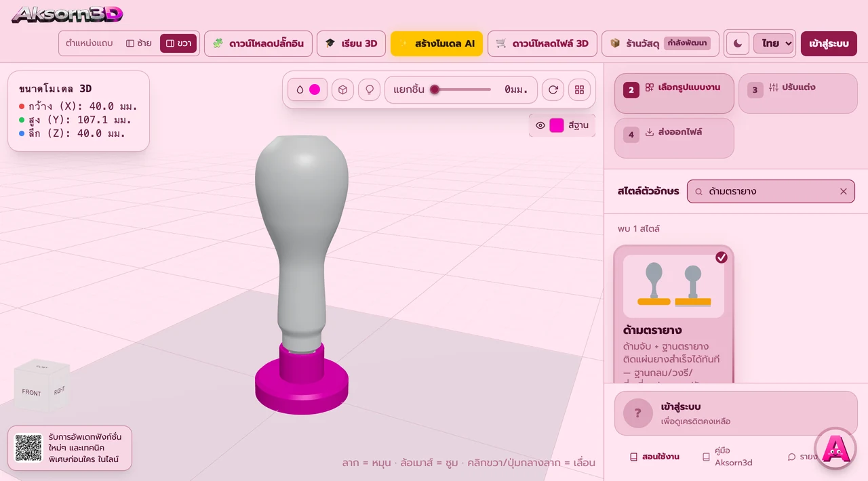Open ร้านวัสดุ materials shop
The height and width of the screenshot is (481, 868).
(660, 43)
